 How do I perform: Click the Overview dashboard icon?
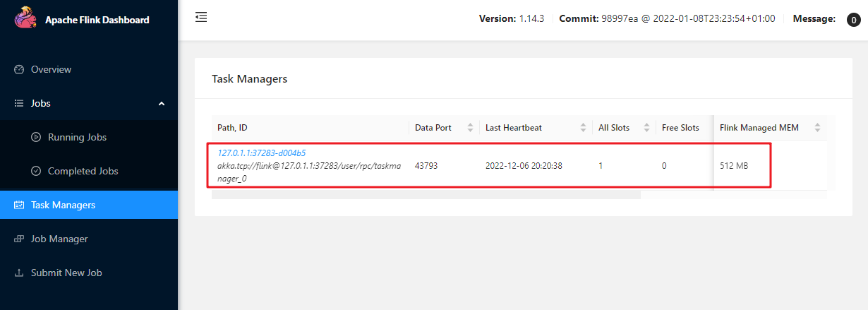point(19,69)
